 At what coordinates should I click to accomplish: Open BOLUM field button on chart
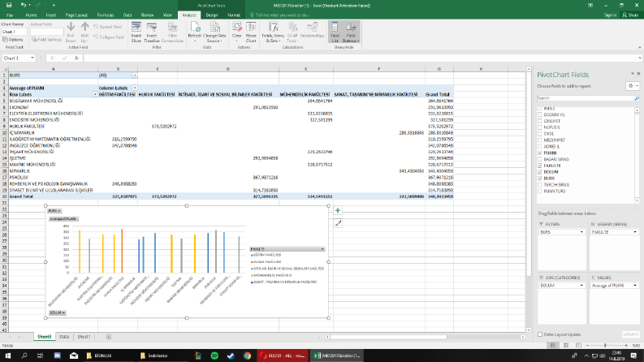click(x=57, y=312)
